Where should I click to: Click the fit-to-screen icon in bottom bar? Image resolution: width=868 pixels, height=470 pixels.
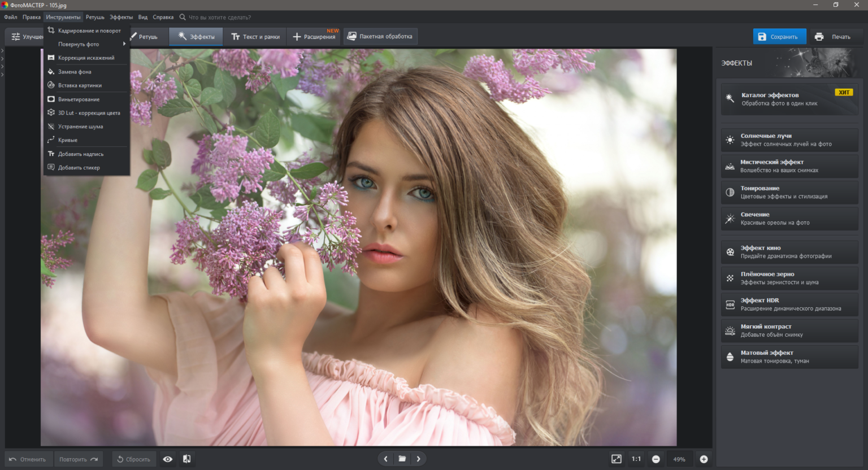(x=616, y=459)
